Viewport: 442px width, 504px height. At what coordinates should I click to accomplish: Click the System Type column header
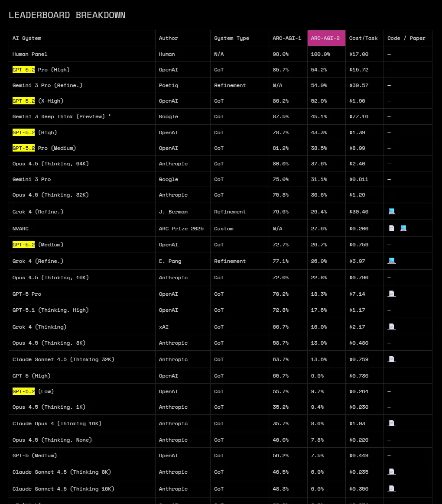pyautogui.click(x=231, y=38)
